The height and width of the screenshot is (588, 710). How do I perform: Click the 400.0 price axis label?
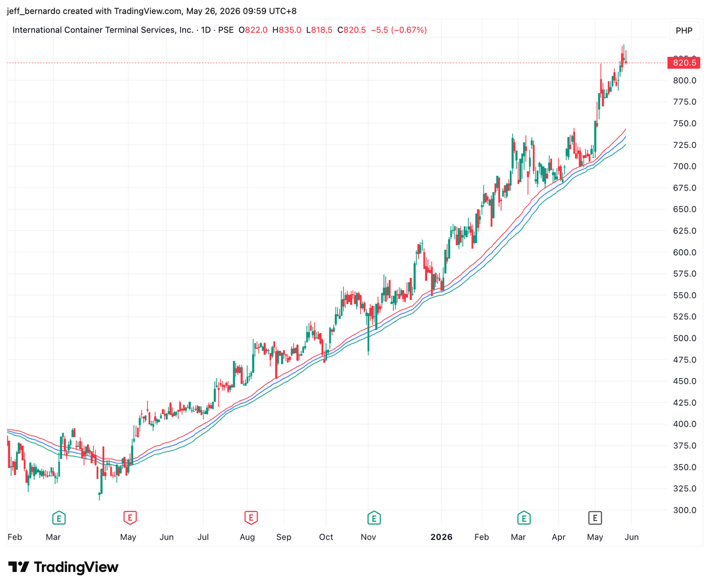coord(684,424)
